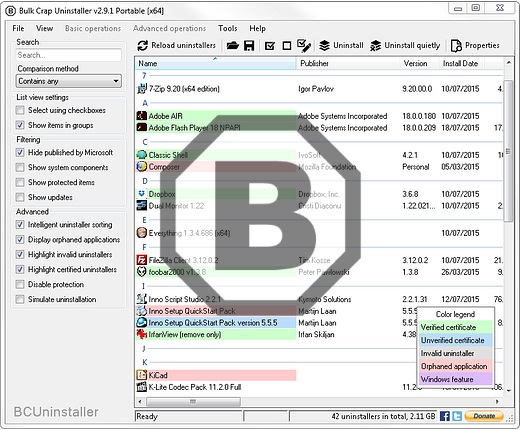Sort list by Install Date column header

pos(461,63)
